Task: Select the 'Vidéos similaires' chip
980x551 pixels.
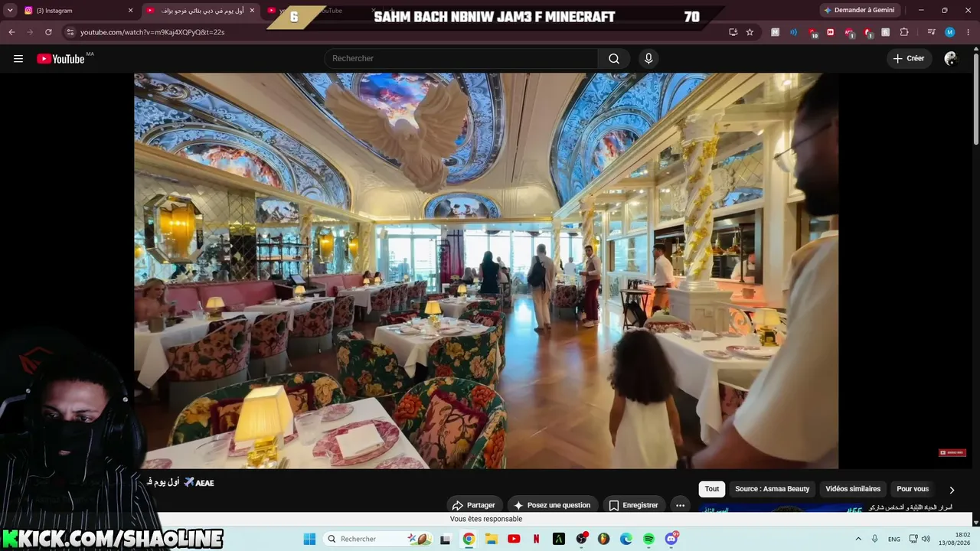Action: (853, 489)
